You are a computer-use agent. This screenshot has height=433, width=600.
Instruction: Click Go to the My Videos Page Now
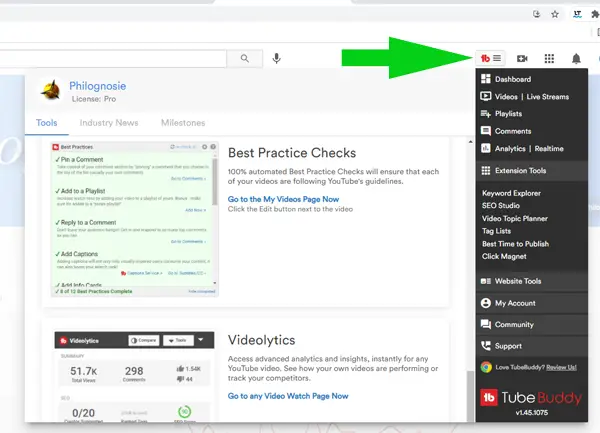[283, 199]
